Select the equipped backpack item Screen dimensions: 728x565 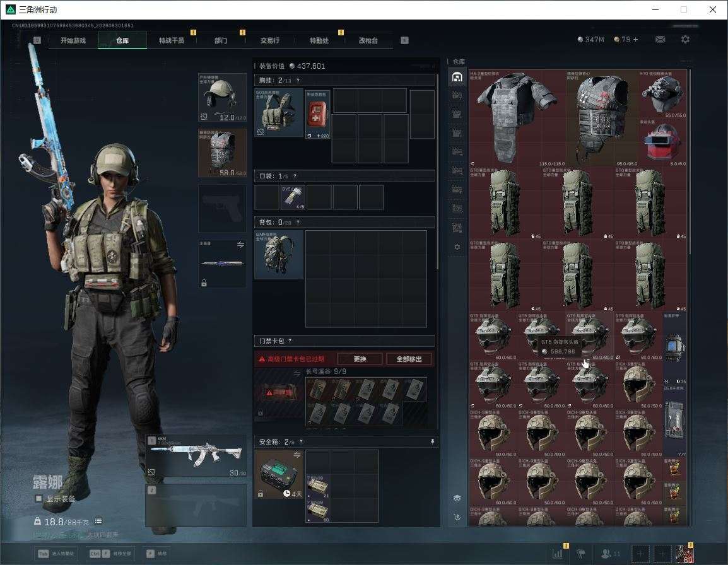tap(279, 255)
